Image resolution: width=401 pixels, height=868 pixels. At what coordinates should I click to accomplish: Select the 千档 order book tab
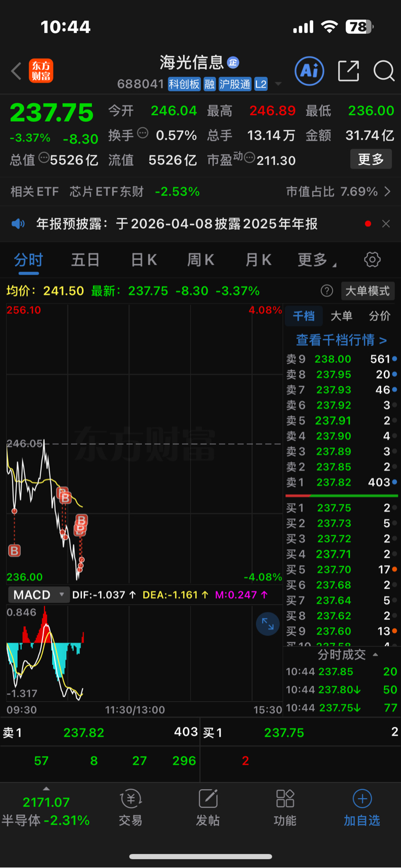(304, 316)
